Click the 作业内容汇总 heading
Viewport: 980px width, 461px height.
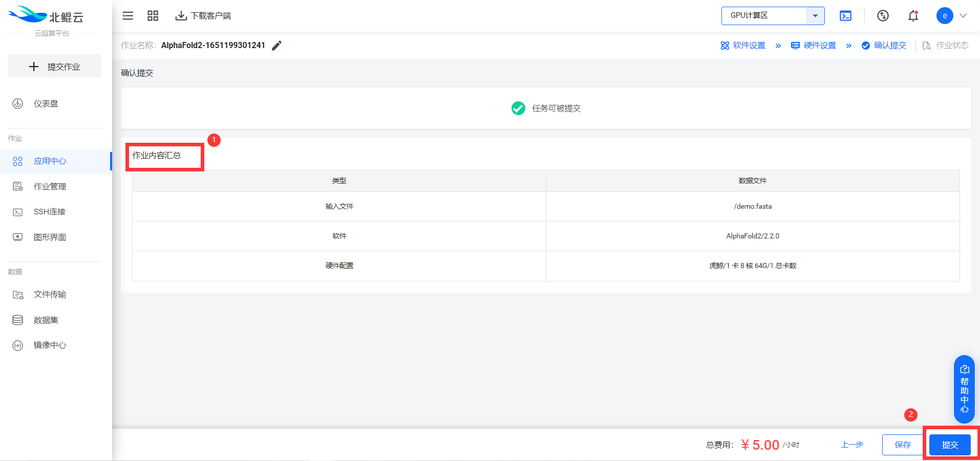click(x=157, y=156)
